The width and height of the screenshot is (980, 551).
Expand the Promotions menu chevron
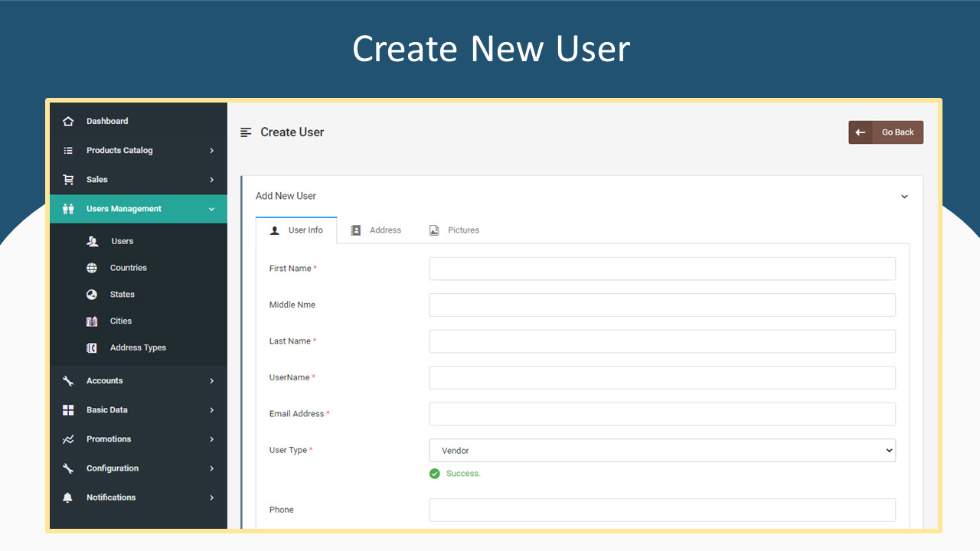point(212,439)
